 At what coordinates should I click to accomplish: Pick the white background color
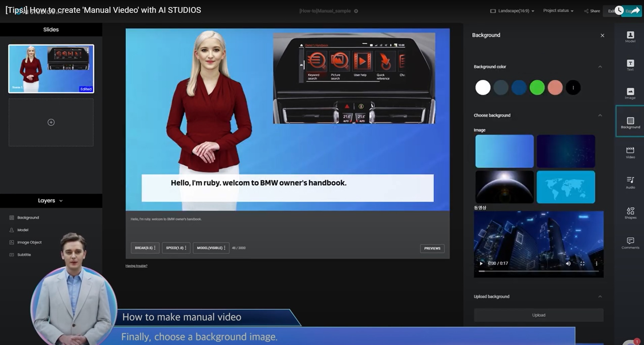(x=483, y=88)
